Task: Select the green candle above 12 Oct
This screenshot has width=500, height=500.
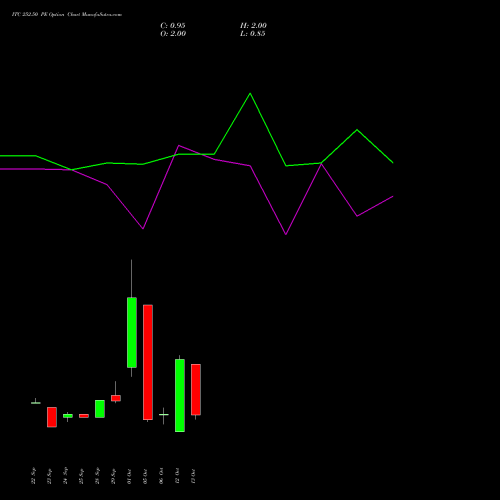Action: (x=180, y=395)
